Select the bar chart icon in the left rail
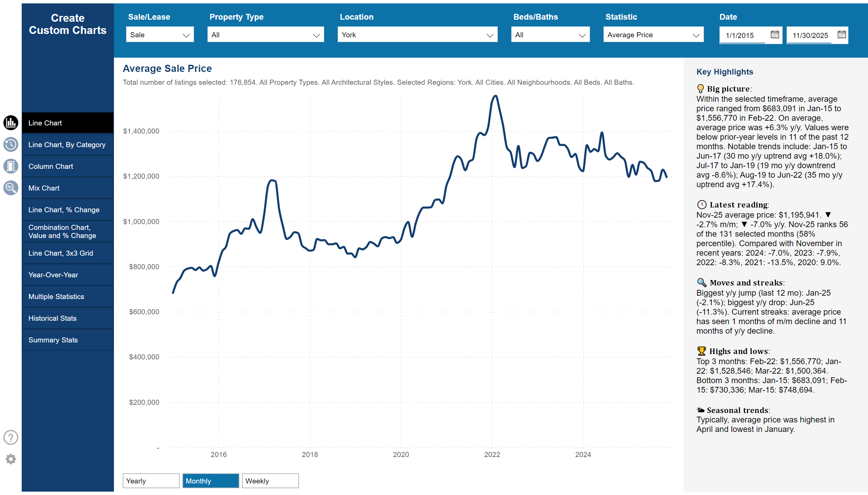This screenshot has height=495, width=868. 11,123
